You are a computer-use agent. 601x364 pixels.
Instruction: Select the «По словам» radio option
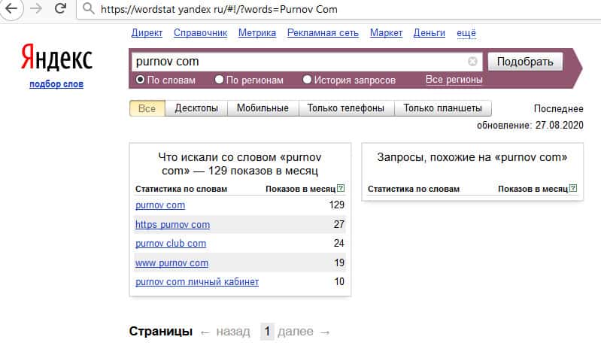coord(140,80)
